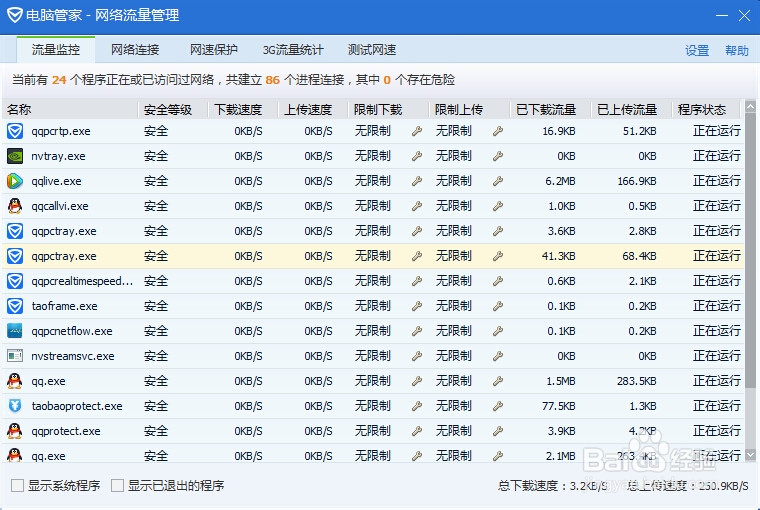Image resolution: width=760 pixels, height=510 pixels.
Task: Open download limit wrench for qqpcrealtimespeed row
Action: pyautogui.click(x=417, y=281)
